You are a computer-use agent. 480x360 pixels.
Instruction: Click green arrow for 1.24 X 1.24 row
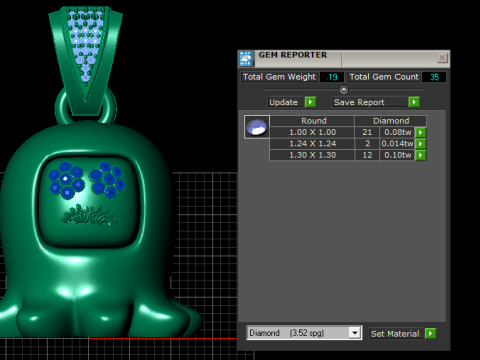(x=421, y=144)
